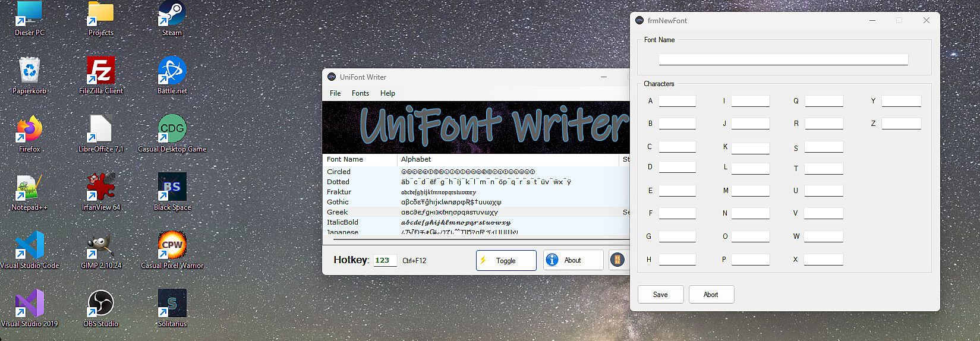Click the character X input box
980x341 pixels.
tap(824, 260)
